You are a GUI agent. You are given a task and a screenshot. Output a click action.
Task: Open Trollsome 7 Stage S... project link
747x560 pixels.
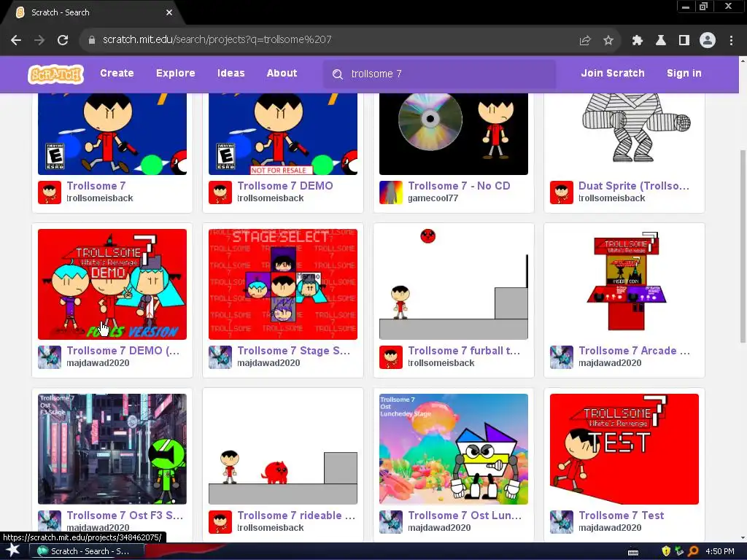coord(293,351)
